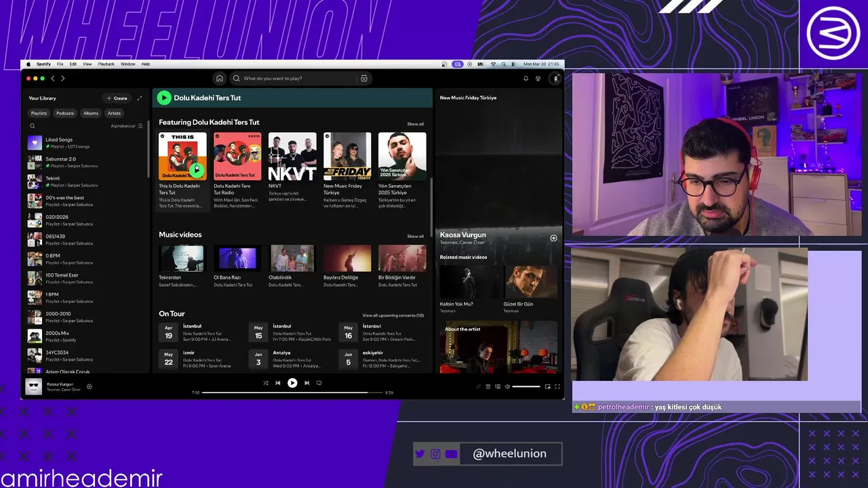Viewport: 868px width, 488px height.
Task: Open New Music Friday Türkiye card
Action: coord(347,170)
